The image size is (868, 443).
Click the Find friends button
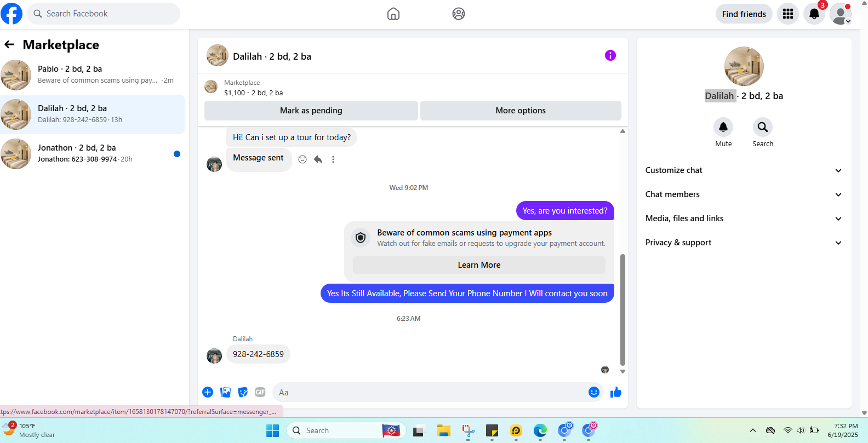744,14
